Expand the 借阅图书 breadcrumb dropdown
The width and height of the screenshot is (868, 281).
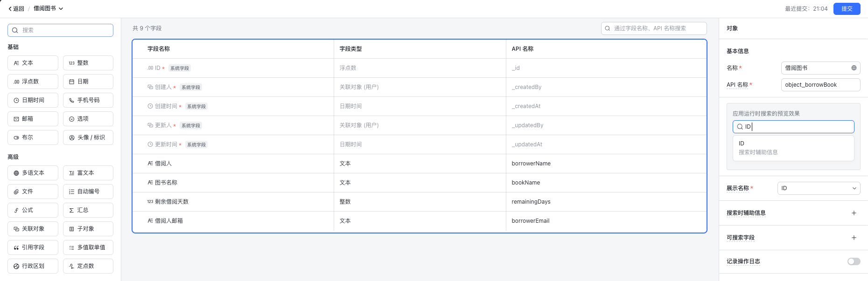pos(49,8)
